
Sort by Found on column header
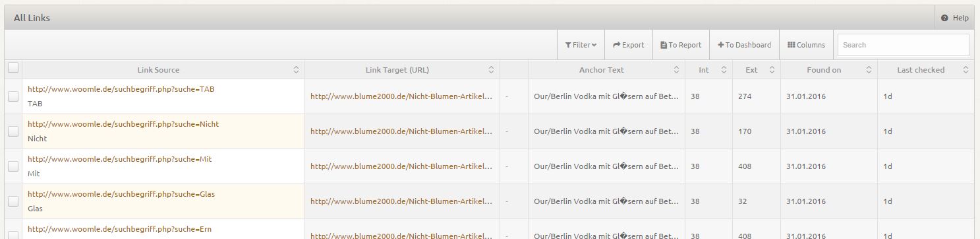824,70
